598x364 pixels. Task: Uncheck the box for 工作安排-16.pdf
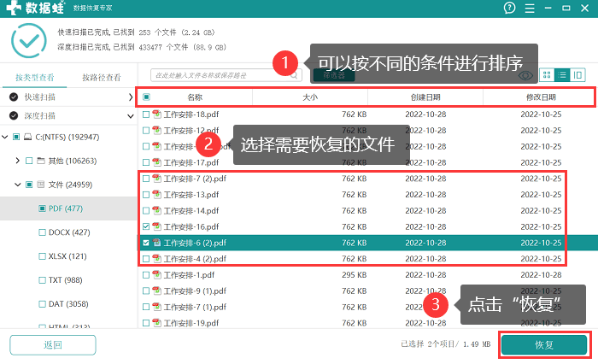(146, 226)
